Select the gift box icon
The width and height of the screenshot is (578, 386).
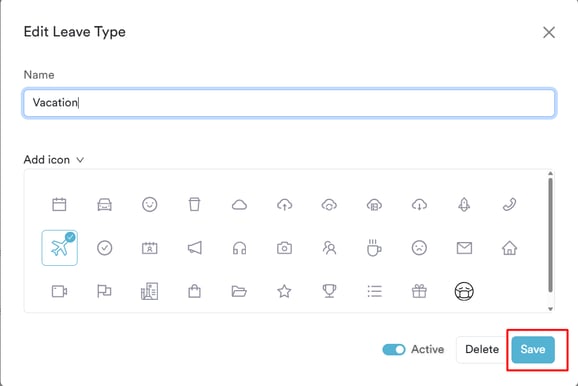pos(419,291)
